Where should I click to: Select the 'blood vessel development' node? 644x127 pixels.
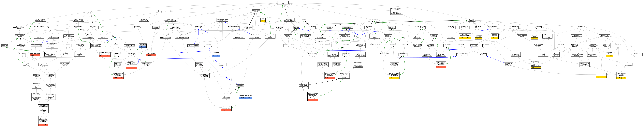[x=223, y=64]
